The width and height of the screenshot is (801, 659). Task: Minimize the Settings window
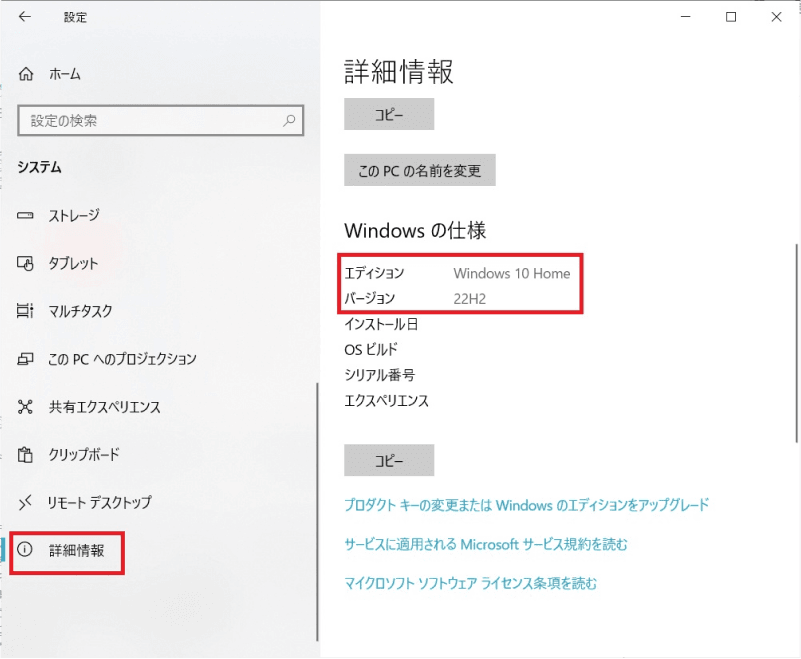pyautogui.click(x=686, y=17)
